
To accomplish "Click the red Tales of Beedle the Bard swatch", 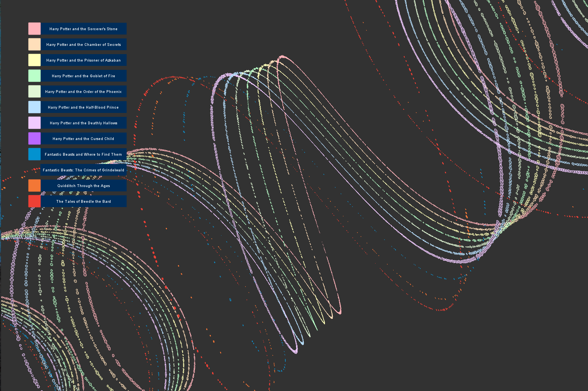I will point(34,201).
